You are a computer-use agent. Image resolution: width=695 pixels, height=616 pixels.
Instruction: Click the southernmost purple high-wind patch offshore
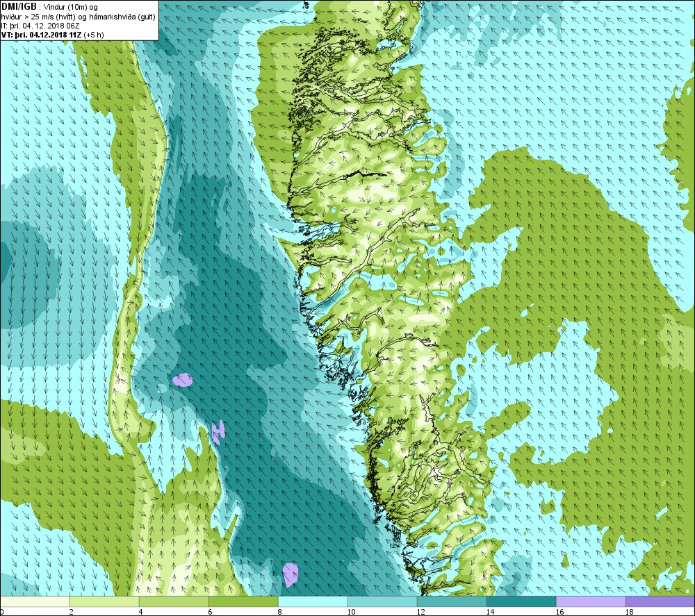pyautogui.click(x=291, y=574)
